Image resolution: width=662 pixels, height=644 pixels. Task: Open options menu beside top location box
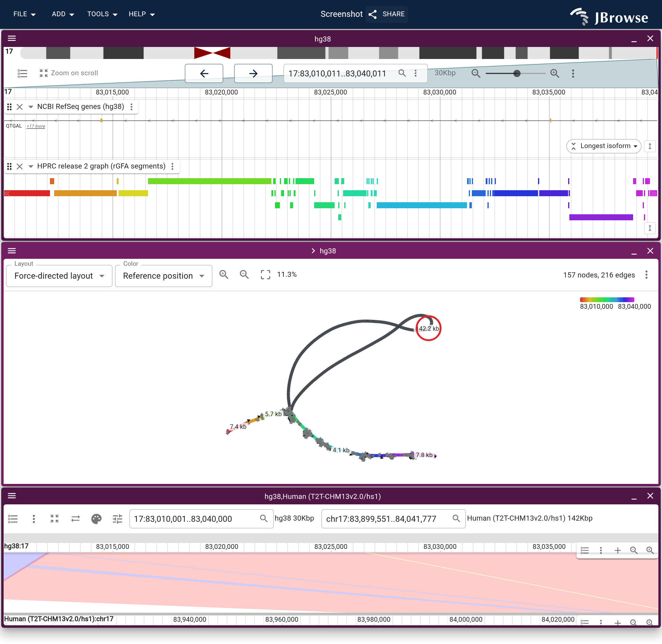415,73
